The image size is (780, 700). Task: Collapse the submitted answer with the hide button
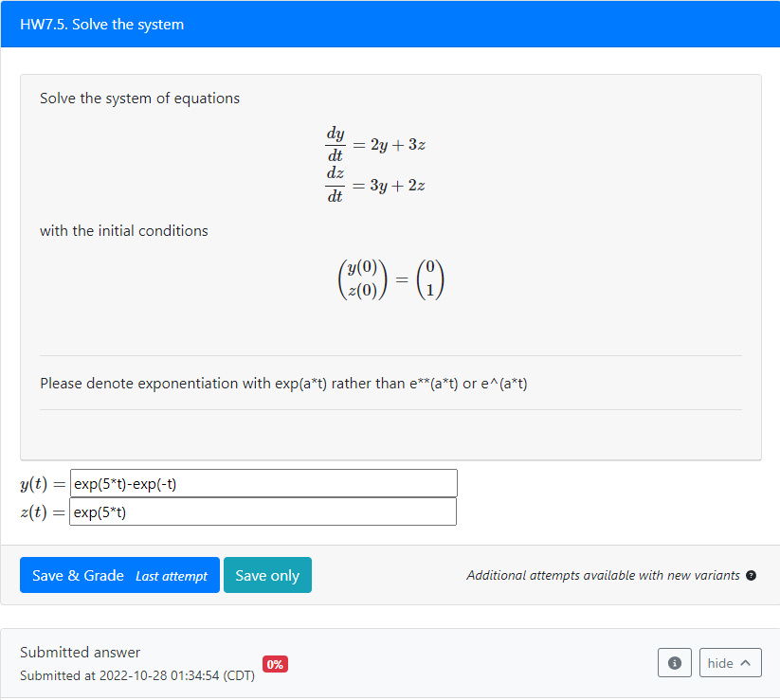tap(730, 662)
